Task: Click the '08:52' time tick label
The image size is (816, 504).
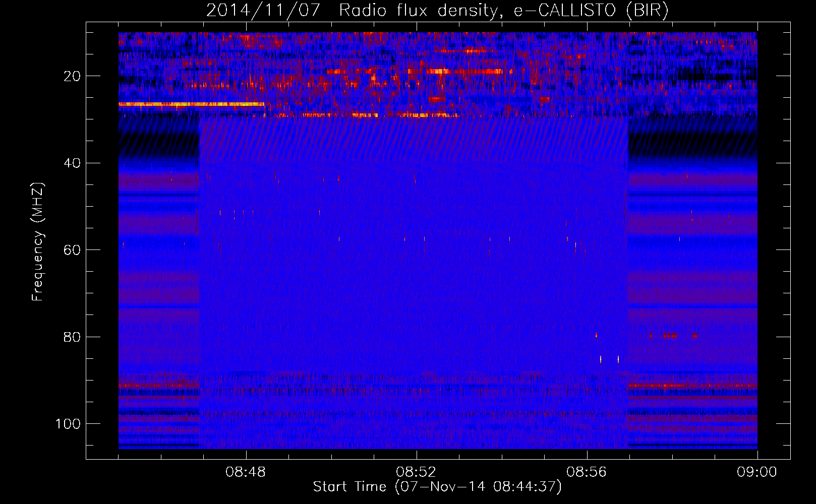Action: pyautogui.click(x=416, y=472)
